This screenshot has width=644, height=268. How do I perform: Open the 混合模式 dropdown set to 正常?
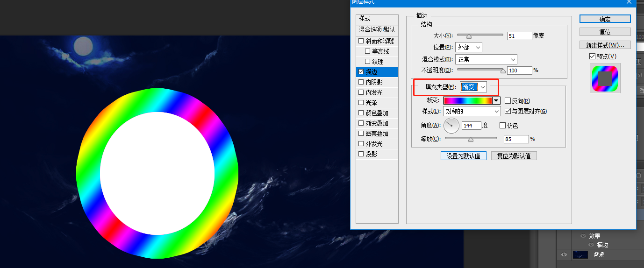pyautogui.click(x=486, y=59)
